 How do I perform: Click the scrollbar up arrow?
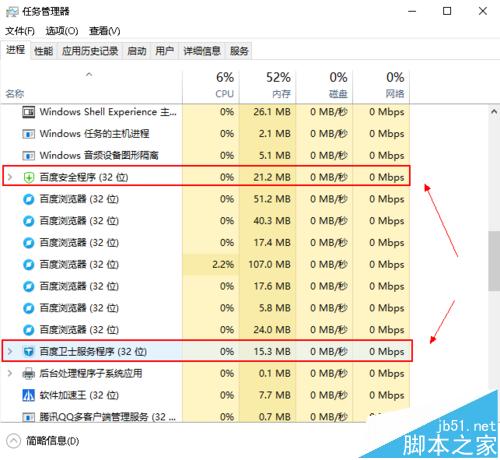click(494, 112)
